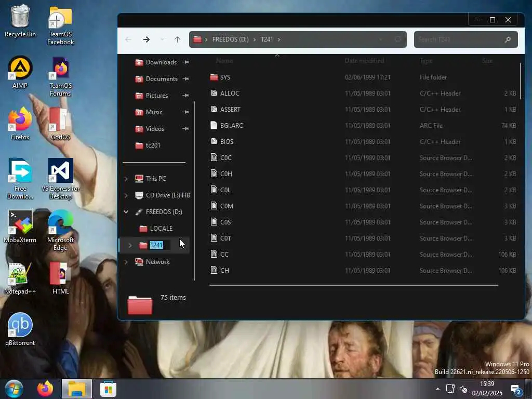Click T241 breadcrumb in address bar
532x399 pixels.
[x=267, y=39]
